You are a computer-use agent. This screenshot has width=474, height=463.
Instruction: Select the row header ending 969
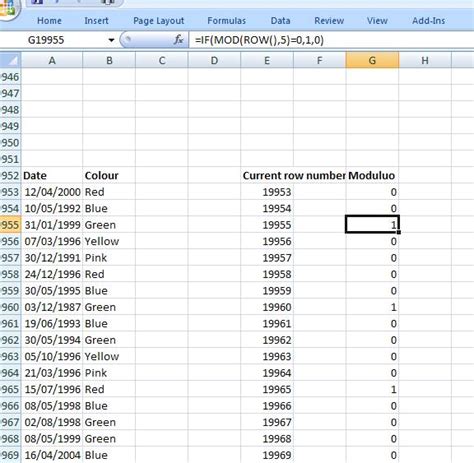click(x=11, y=455)
